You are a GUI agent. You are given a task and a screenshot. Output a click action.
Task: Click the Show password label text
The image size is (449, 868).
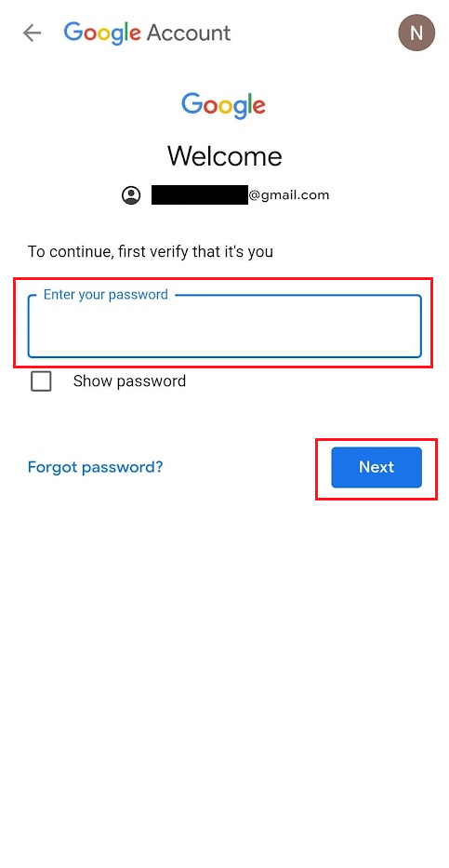[129, 381]
